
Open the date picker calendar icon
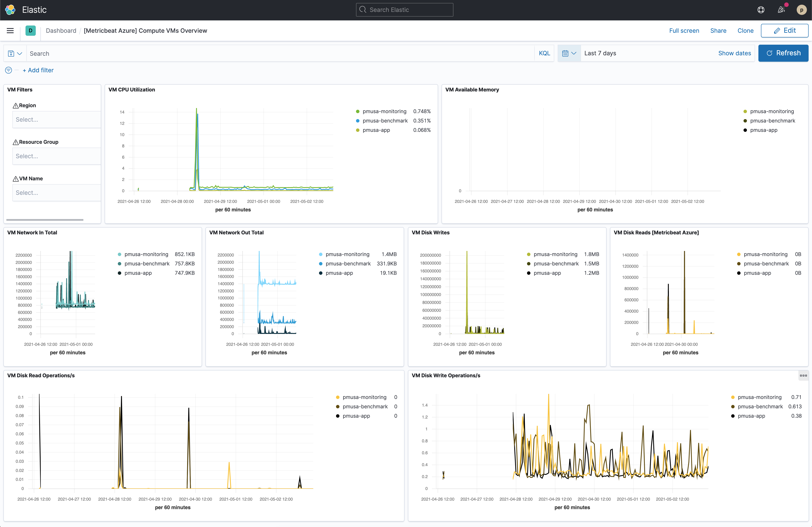569,53
